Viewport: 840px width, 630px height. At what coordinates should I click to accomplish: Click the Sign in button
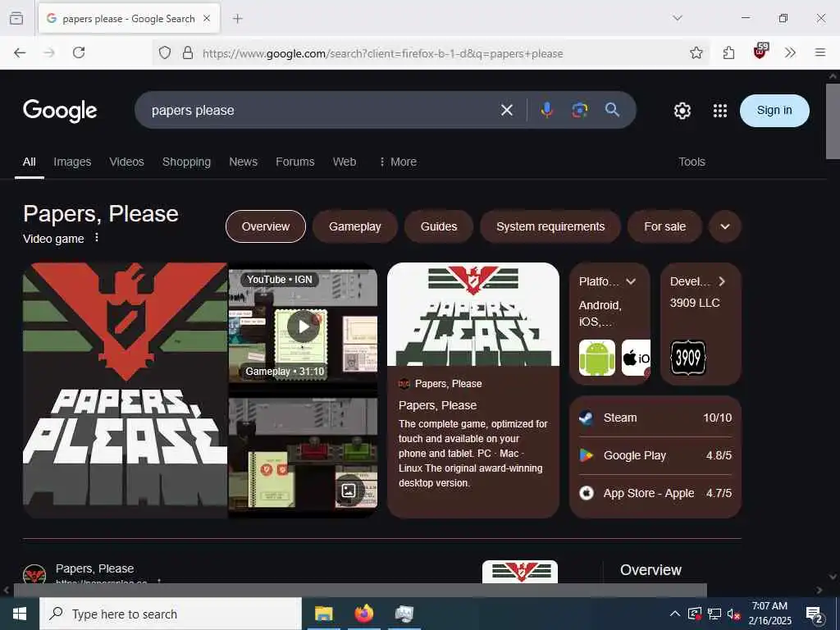[x=774, y=111]
